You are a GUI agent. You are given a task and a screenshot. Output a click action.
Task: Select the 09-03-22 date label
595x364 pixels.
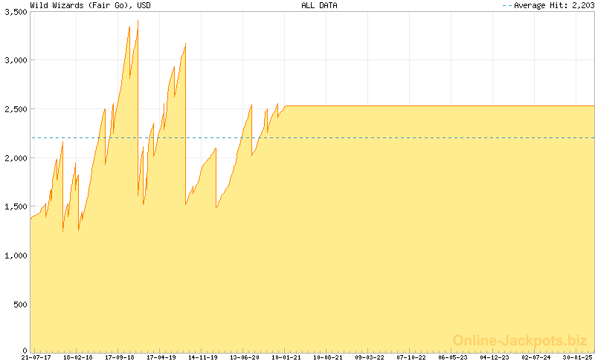point(369,357)
